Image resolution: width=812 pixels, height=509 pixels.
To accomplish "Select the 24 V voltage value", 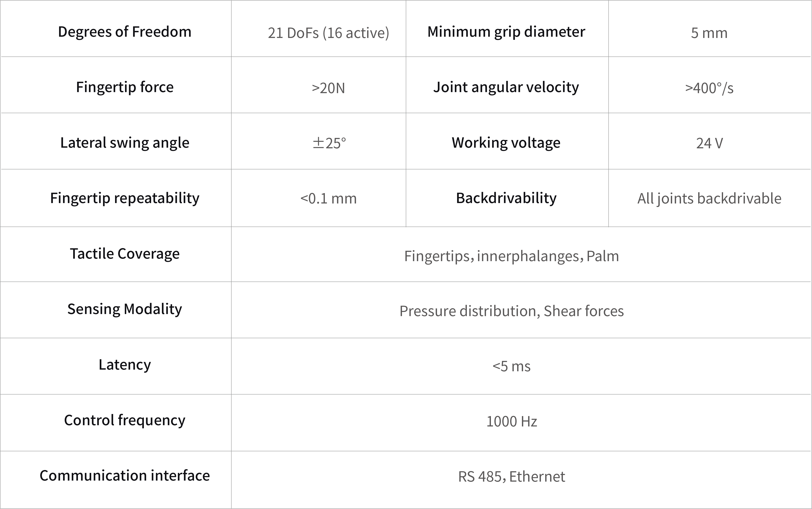I will click(709, 143).
